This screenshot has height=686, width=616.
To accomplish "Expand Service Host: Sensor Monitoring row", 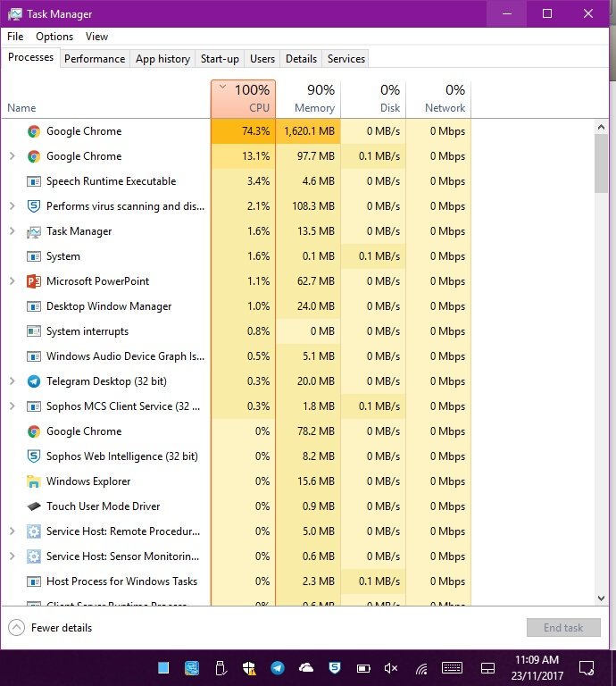I will coord(12,556).
